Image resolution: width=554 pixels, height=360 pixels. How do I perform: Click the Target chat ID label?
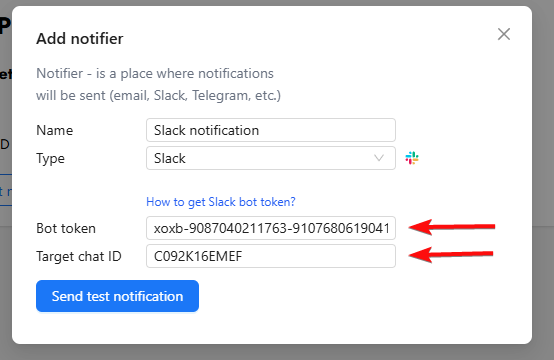78,256
